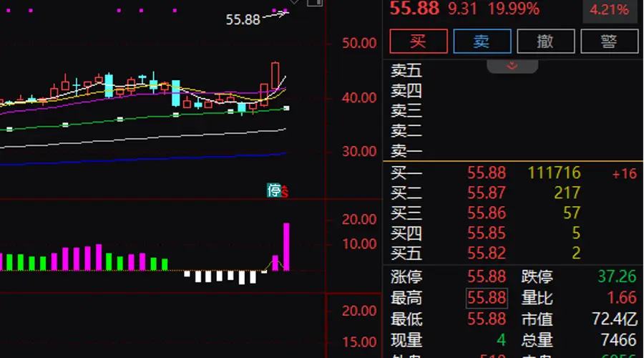Collapse order book using red double chevron
Image resolution: width=644 pixels, height=358 pixels.
[x=512, y=66]
